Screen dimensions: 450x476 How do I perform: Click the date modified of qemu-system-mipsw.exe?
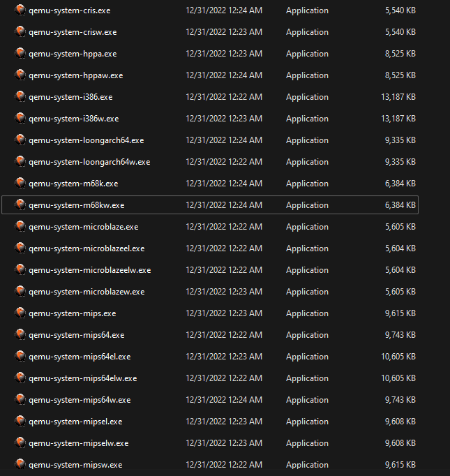coord(224,465)
